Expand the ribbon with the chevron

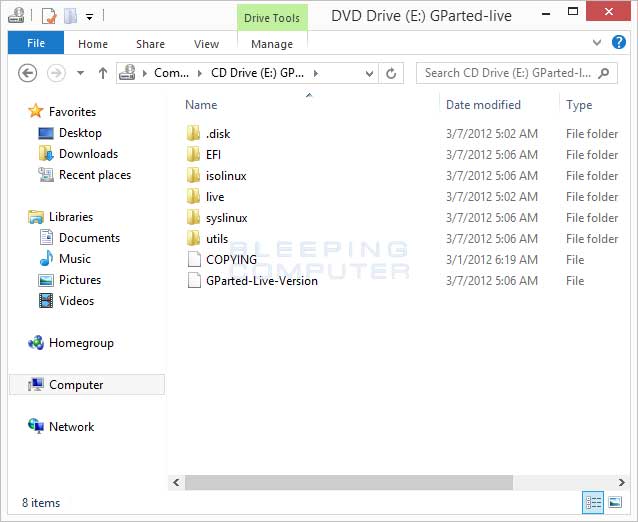(x=597, y=43)
